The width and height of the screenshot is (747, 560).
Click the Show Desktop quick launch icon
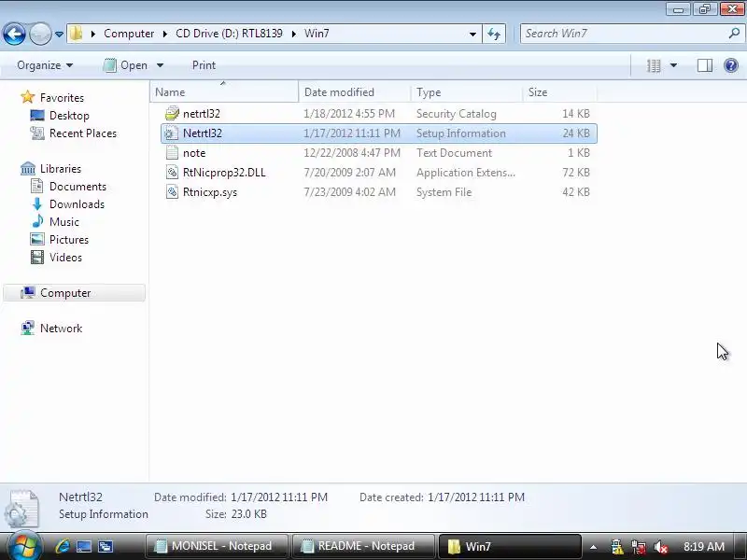point(84,546)
